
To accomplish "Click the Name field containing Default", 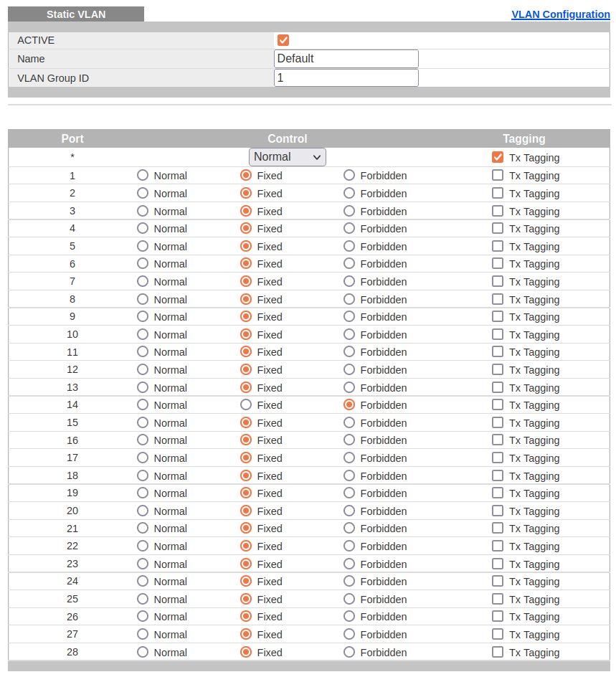I will [x=346, y=59].
